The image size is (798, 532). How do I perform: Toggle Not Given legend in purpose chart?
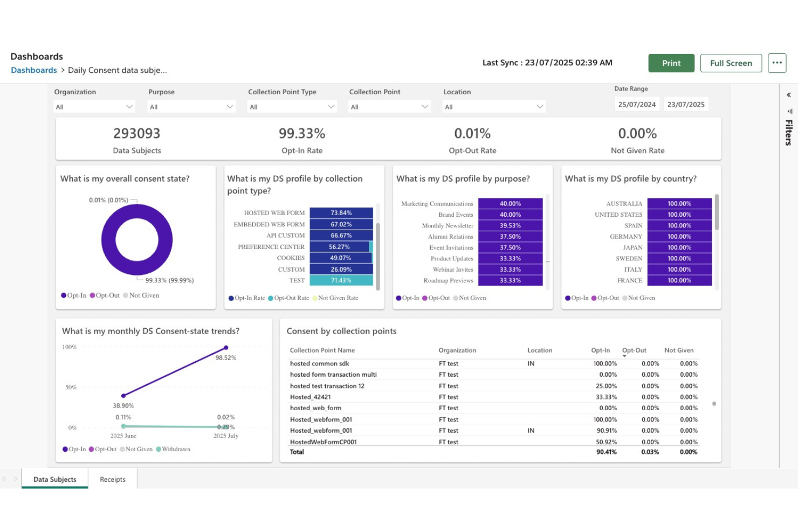tap(470, 298)
